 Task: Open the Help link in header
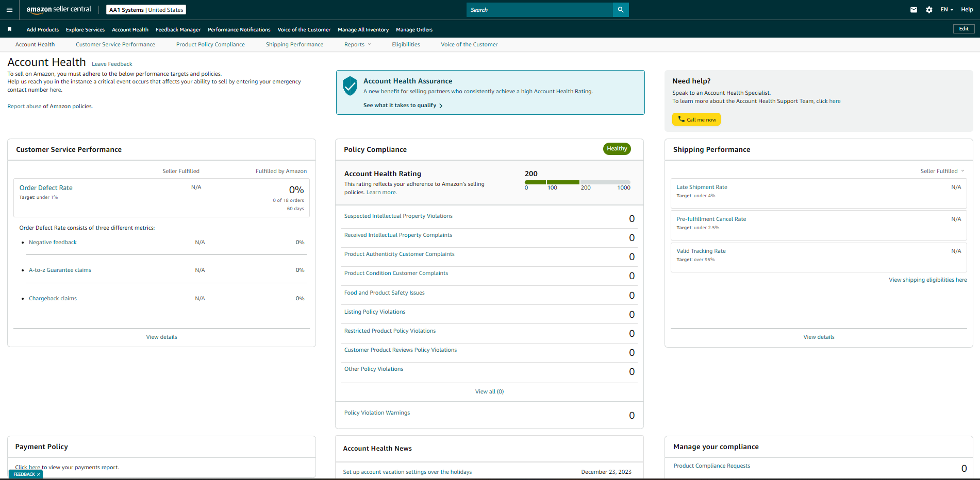[967, 10]
